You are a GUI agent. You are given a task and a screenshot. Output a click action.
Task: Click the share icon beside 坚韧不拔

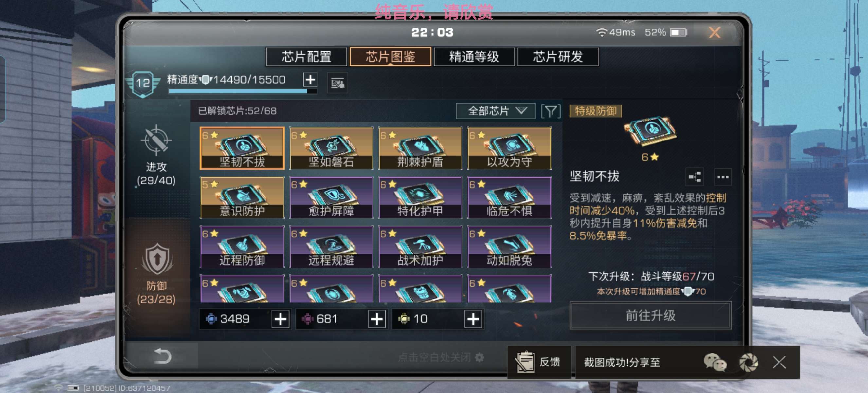click(695, 177)
